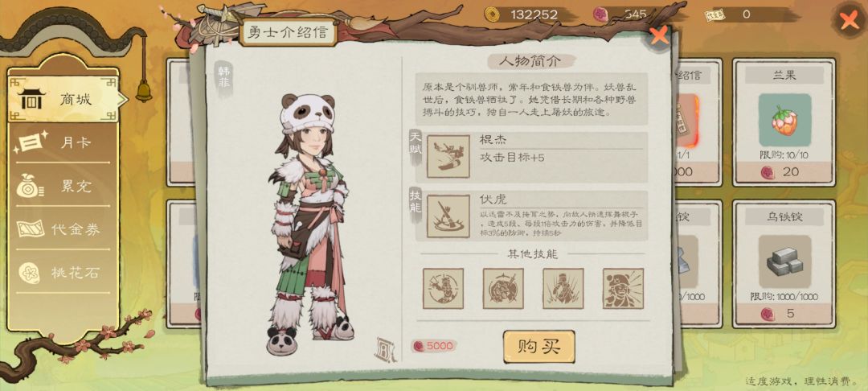The image size is (868, 391).
Task: Select the 兰果 shop item
Action: tap(784, 122)
